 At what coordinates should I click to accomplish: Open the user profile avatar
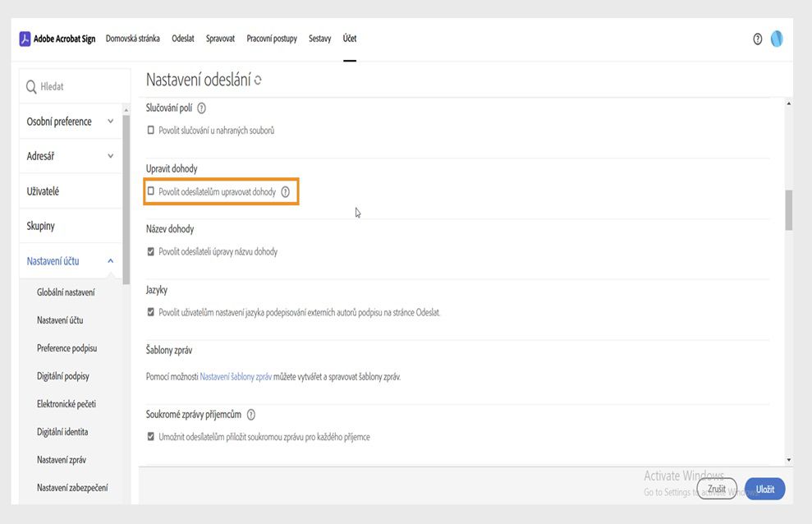776,39
